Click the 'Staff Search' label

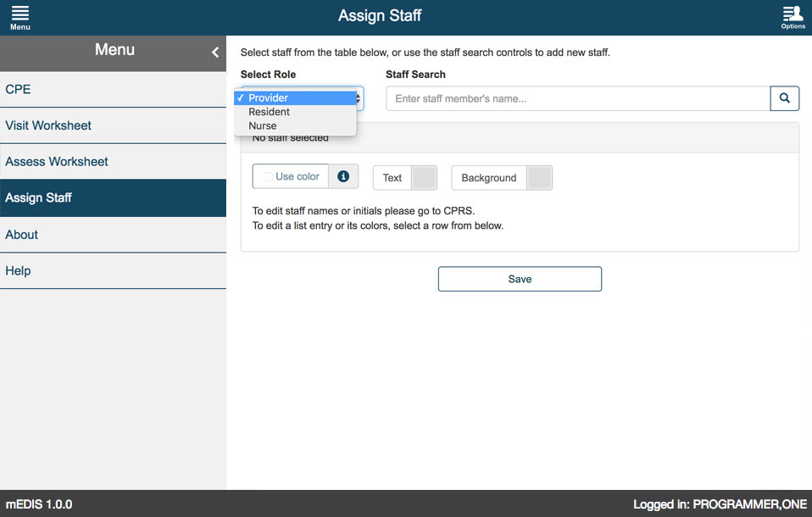click(415, 74)
